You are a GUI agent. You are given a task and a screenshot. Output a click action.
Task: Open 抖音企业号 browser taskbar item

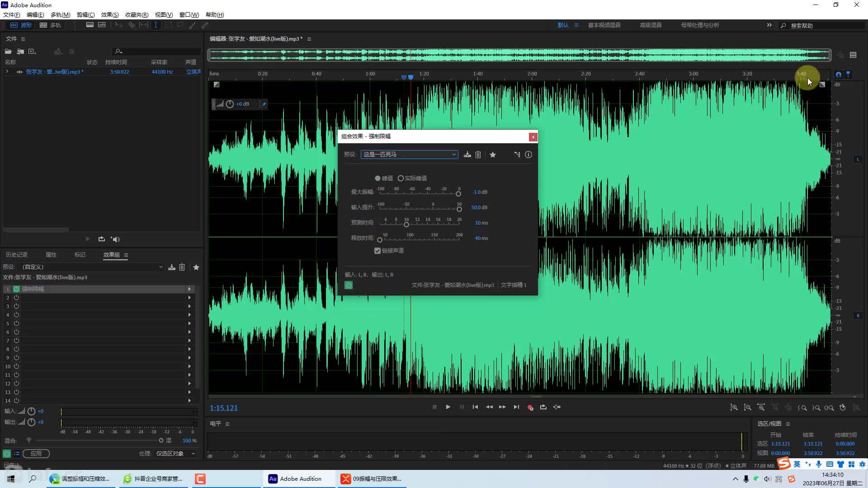click(154, 479)
